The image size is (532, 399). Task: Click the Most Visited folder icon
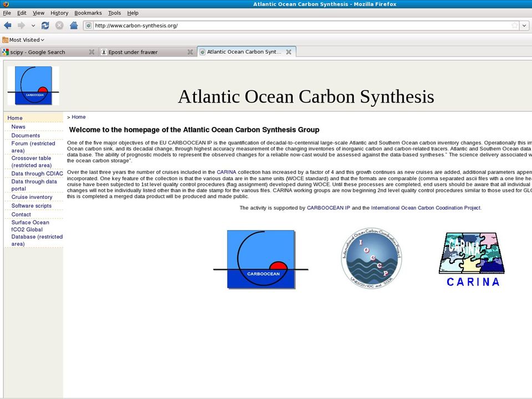click(x=5, y=40)
